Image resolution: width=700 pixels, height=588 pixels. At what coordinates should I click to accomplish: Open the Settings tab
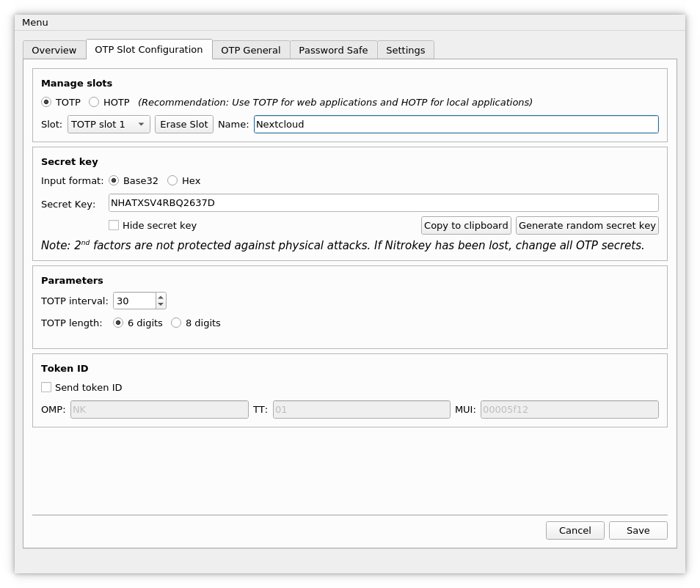pyautogui.click(x=405, y=50)
